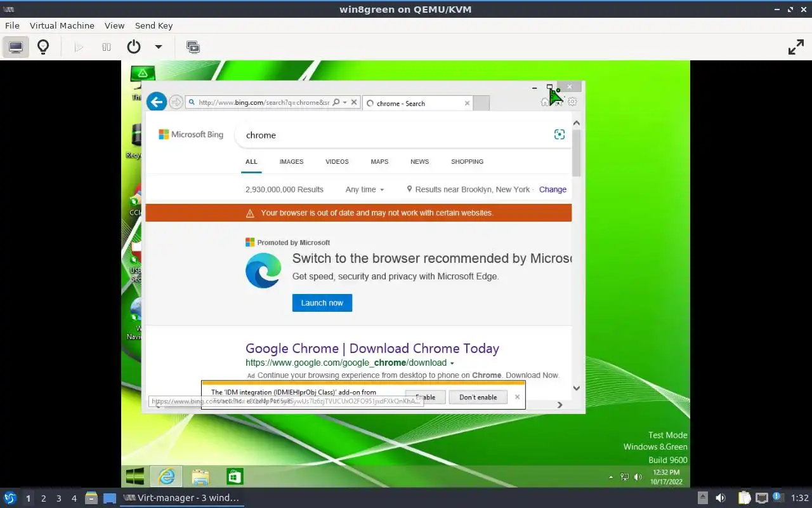
Task: Click the '2,930,000,000 Results' count text
Action: coord(284,189)
